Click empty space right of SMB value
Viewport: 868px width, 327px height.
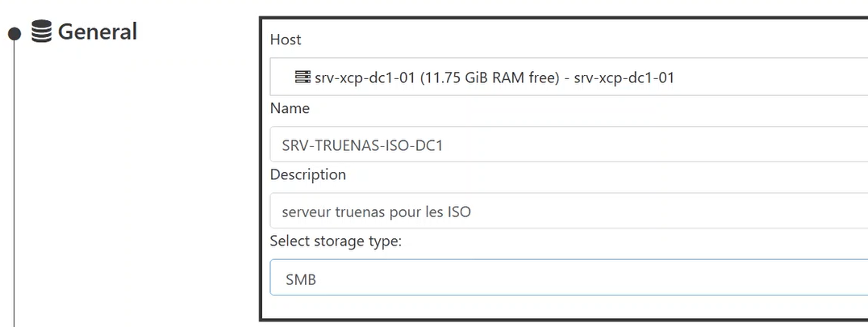coord(605,279)
